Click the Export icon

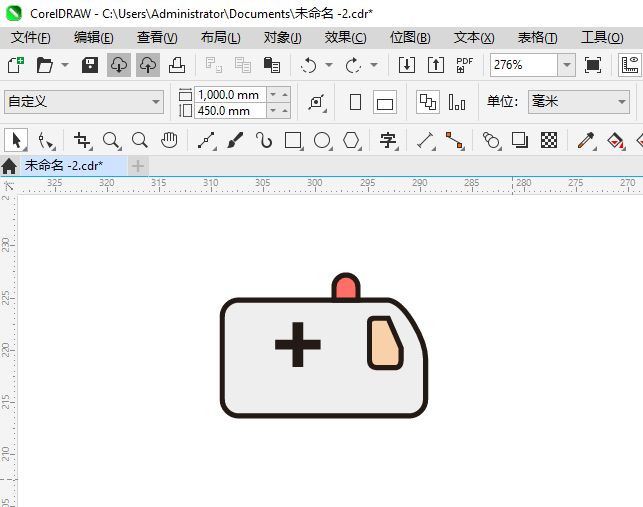click(x=436, y=65)
